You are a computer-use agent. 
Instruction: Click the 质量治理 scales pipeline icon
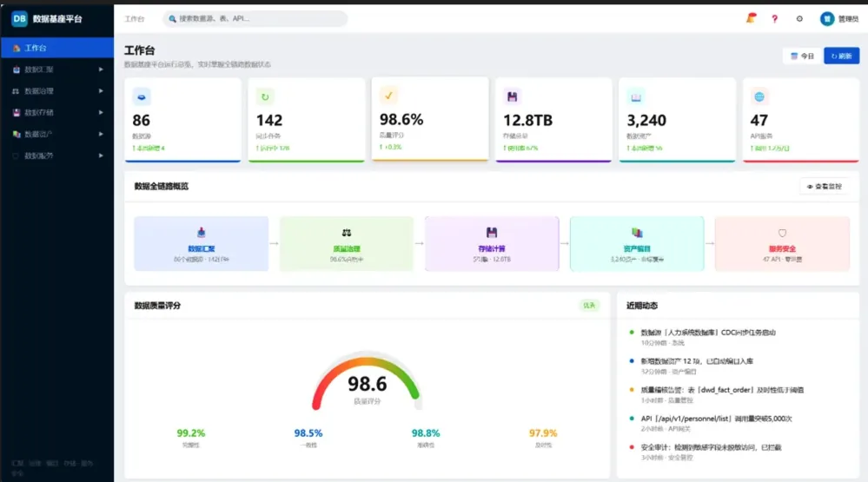coord(347,233)
